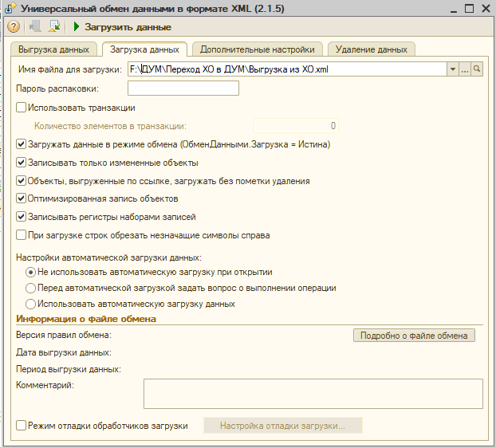Screen dimensions: 496x448
Task: Click Версия правил обмена label
Action: 64,335
